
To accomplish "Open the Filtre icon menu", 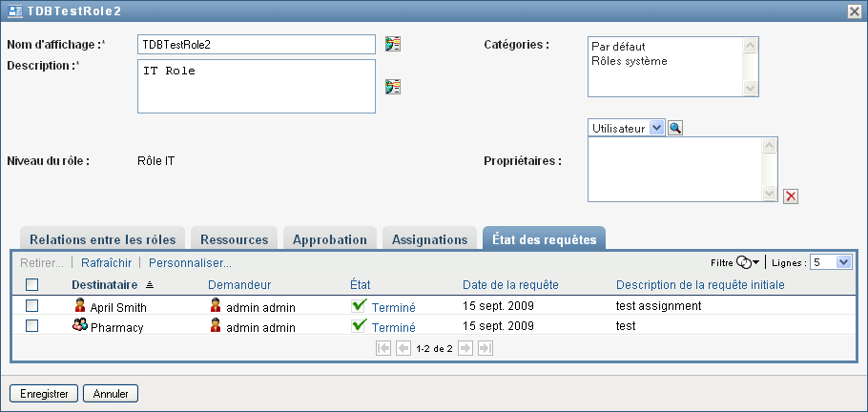I will pyautogui.click(x=747, y=263).
